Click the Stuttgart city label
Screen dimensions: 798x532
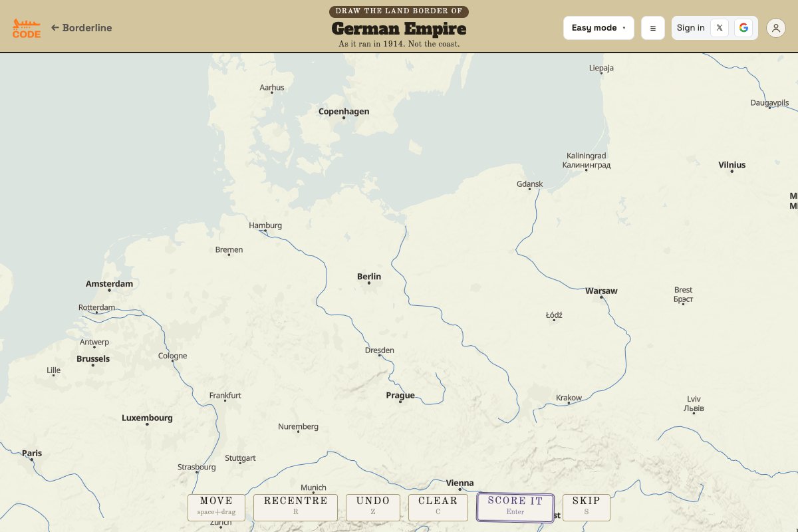click(x=241, y=459)
